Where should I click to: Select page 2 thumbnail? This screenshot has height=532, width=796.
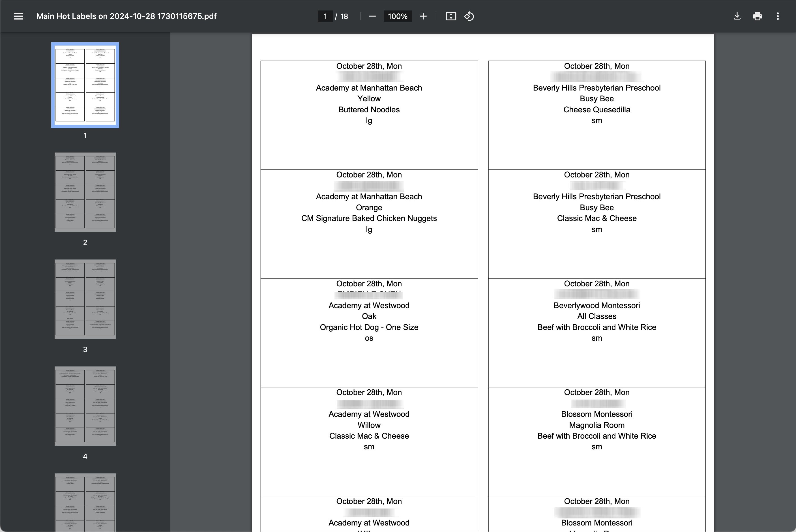pos(85,192)
